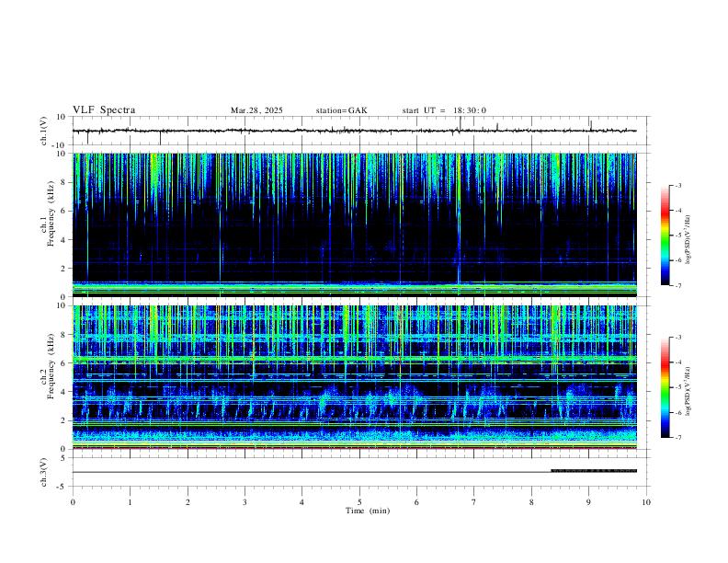The width and height of the screenshot is (728, 563).
Task: Click the ch.1 spectrogram color scale bar
Action: pyautogui.click(x=665, y=236)
